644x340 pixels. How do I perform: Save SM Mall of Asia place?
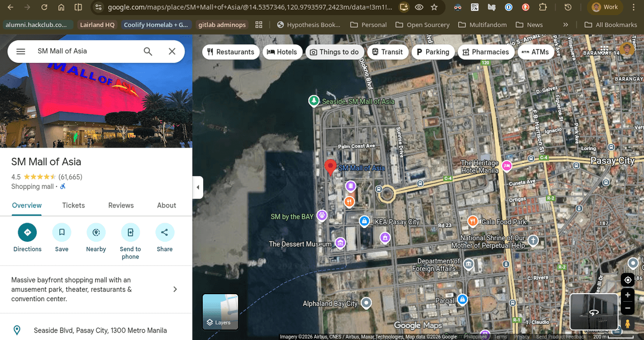click(61, 232)
